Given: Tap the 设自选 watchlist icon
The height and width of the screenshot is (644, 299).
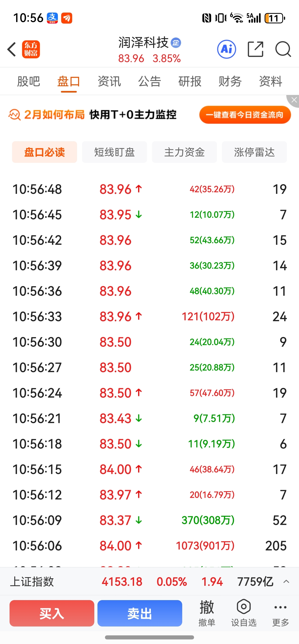Looking at the screenshot, I should (x=244, y=612).
